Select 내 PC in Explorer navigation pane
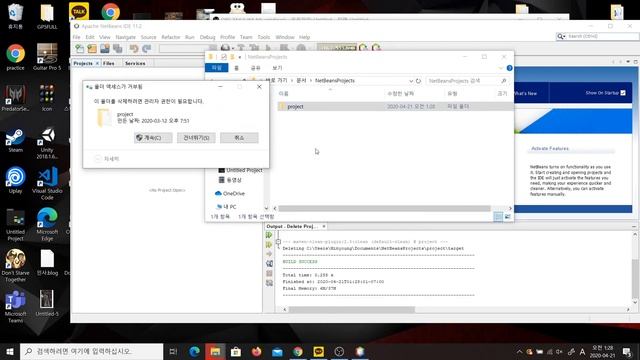Screen dimensions: 640x360 227,207
